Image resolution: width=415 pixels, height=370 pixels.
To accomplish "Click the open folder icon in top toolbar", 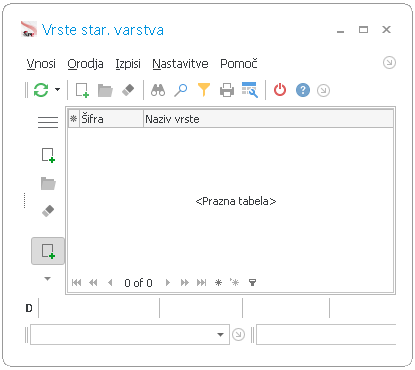I will pos(105,90).
